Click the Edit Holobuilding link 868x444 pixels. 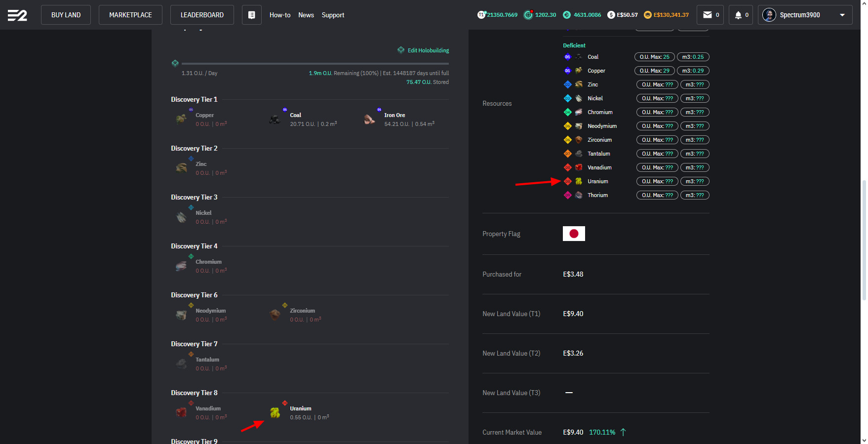pos(428,50)
